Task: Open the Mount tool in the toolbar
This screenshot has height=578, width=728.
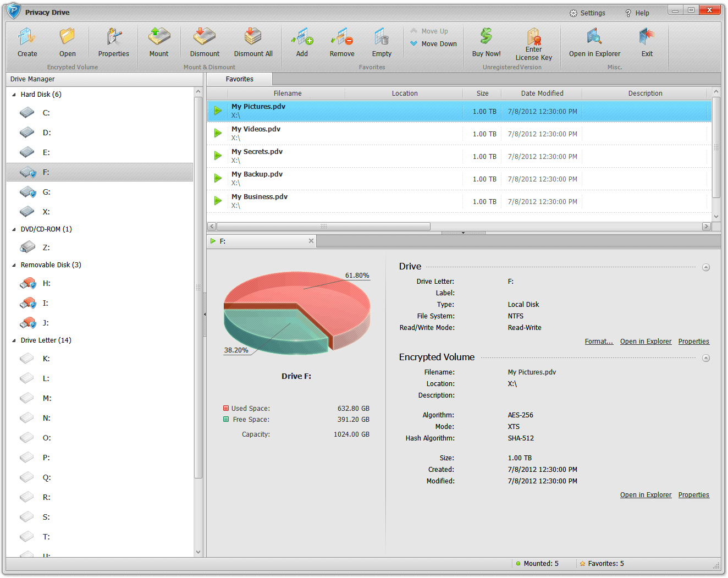Action: (x=159, y=41)
